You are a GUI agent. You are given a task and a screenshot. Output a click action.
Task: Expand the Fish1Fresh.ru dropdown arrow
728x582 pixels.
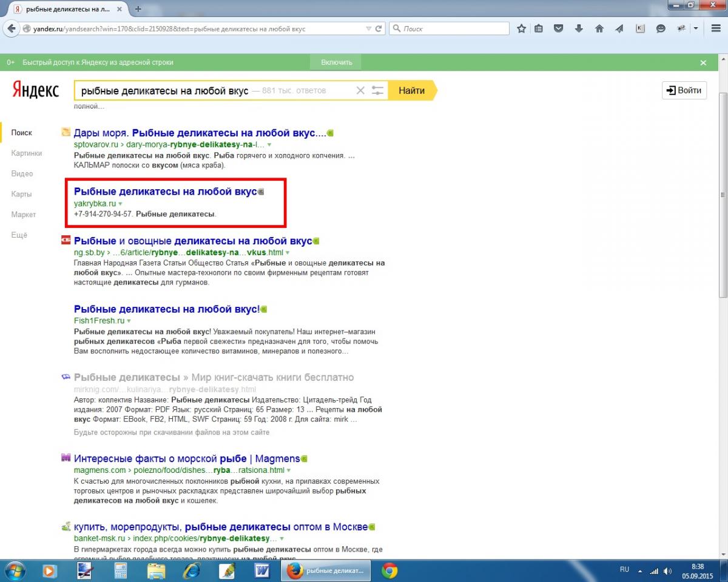129,321
